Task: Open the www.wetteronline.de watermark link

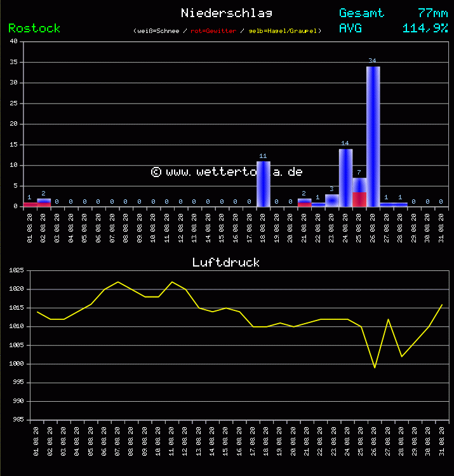Action: pos(227,172)
